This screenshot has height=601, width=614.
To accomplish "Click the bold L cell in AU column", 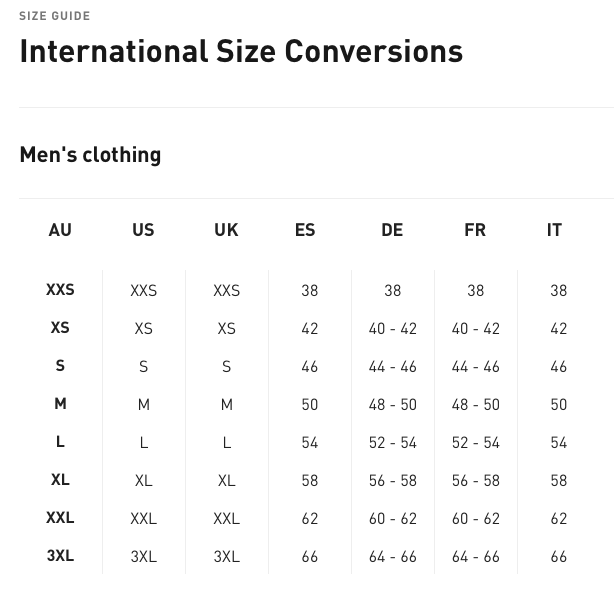I will pyautogui.click(x=60, y=442).
